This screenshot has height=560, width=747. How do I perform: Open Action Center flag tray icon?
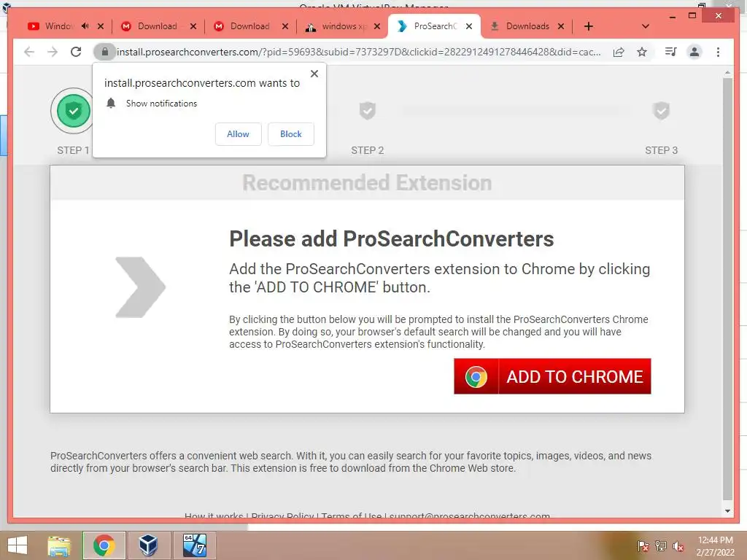(x=643, y=546)
